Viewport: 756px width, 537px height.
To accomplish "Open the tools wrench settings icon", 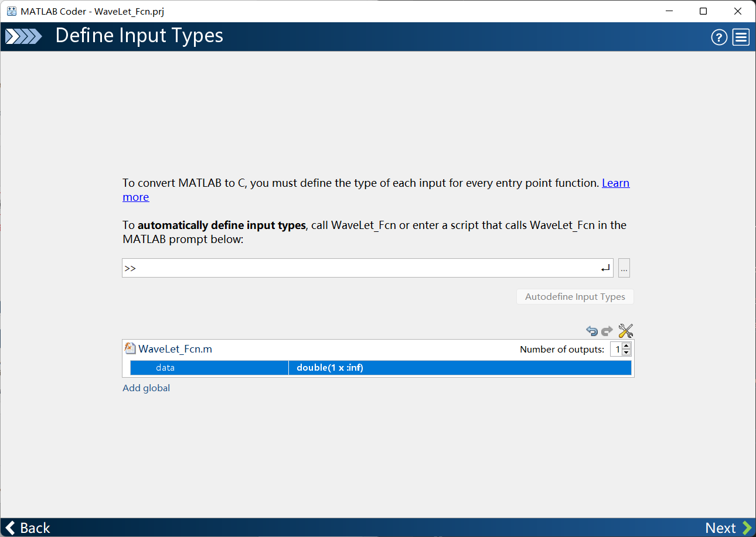I will (625, 331).
